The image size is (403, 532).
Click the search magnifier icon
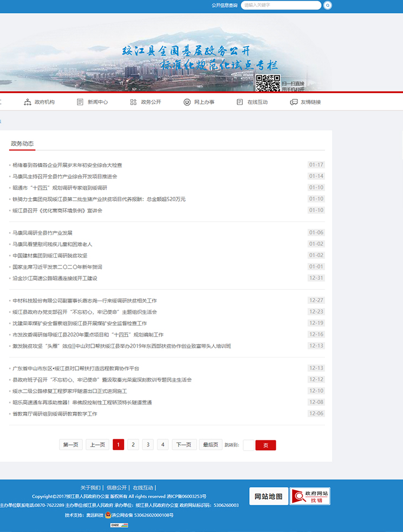327,5
